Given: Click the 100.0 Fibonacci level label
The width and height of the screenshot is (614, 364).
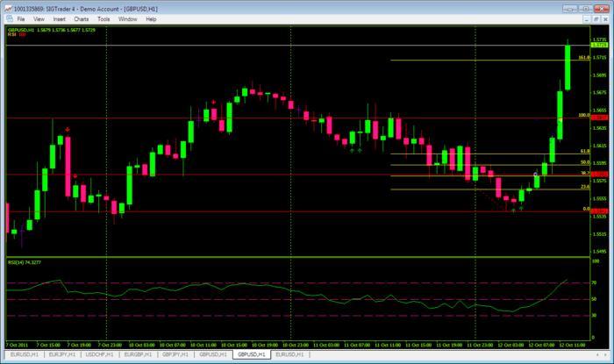Looking at the screenshot, I should click(584, 115).
